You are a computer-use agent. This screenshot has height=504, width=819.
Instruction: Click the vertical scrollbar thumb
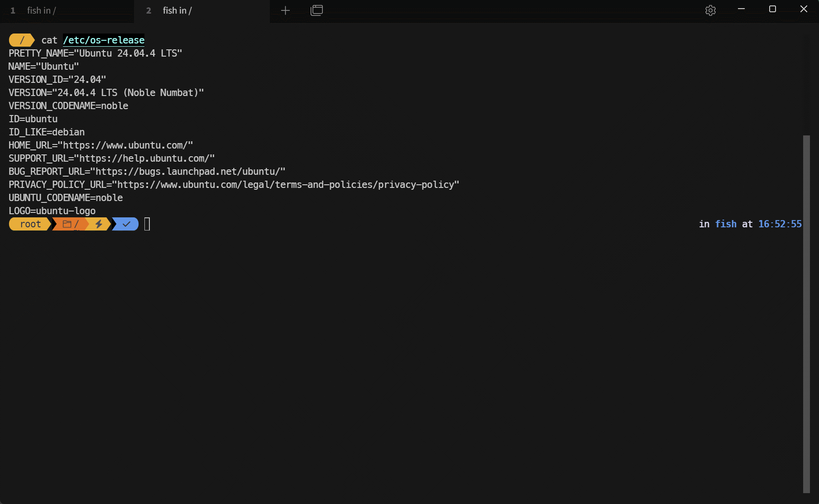coord(806,313)
